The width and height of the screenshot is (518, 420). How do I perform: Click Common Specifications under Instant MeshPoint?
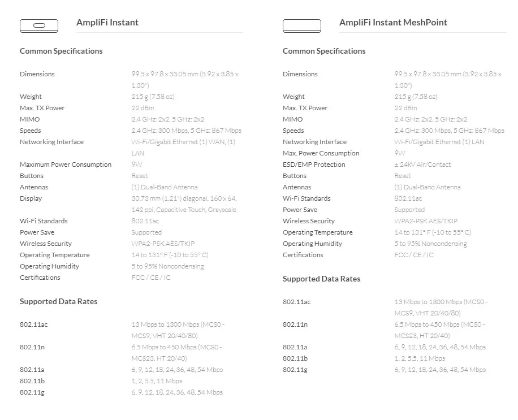324,51
